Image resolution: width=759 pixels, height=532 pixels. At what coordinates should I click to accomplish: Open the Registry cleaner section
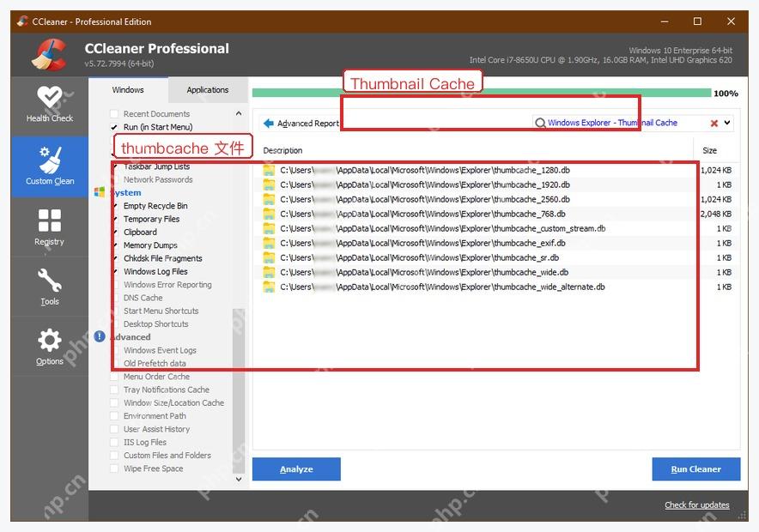tap(50, 227)
